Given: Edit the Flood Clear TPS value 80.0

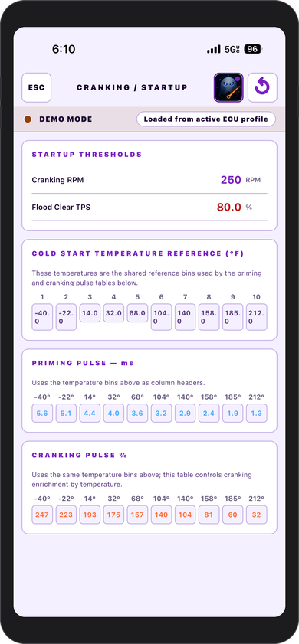Looking at the screenshot, I should pos(229,208).
